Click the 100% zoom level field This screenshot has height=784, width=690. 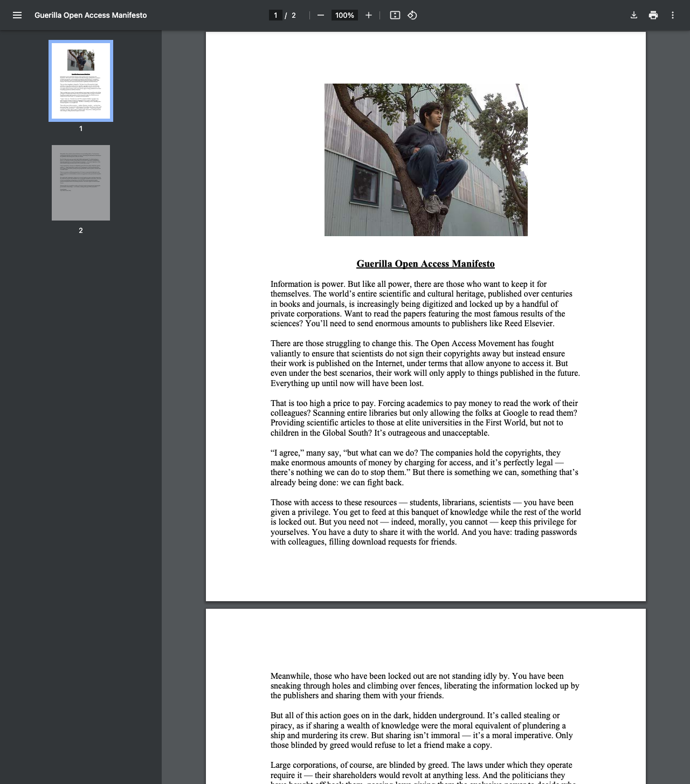pyautogui.click(x=344, y=15)
